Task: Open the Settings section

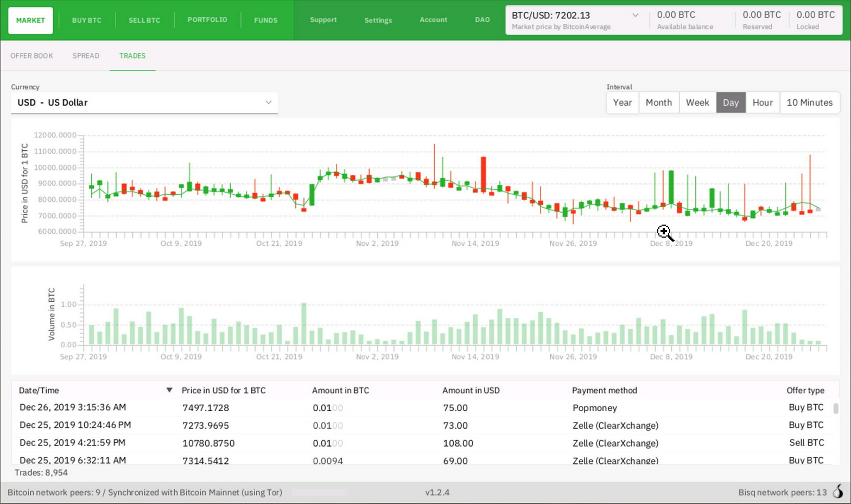Action: pos(378,21)
